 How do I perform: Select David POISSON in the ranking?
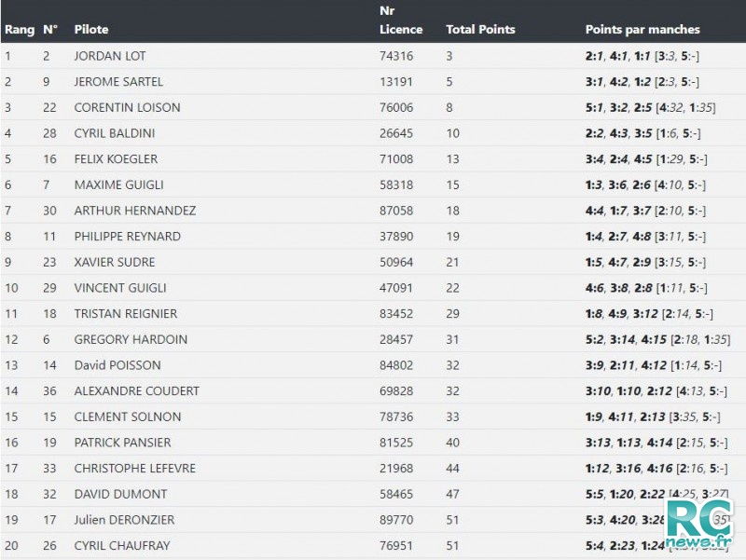[x=117, y=365]
